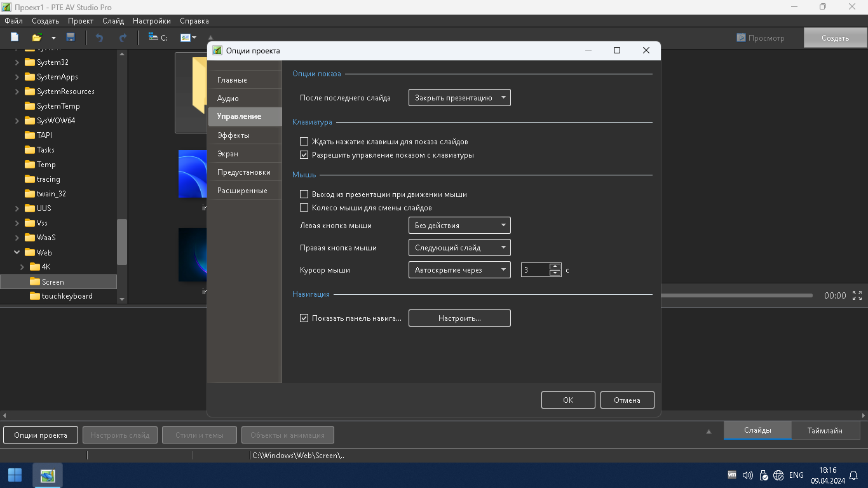This screenshot has height=488, width=868.
Task: Toggle 'Колесо мыши для смены слайдов' checkbox
Action: click(x=304, y=208)
